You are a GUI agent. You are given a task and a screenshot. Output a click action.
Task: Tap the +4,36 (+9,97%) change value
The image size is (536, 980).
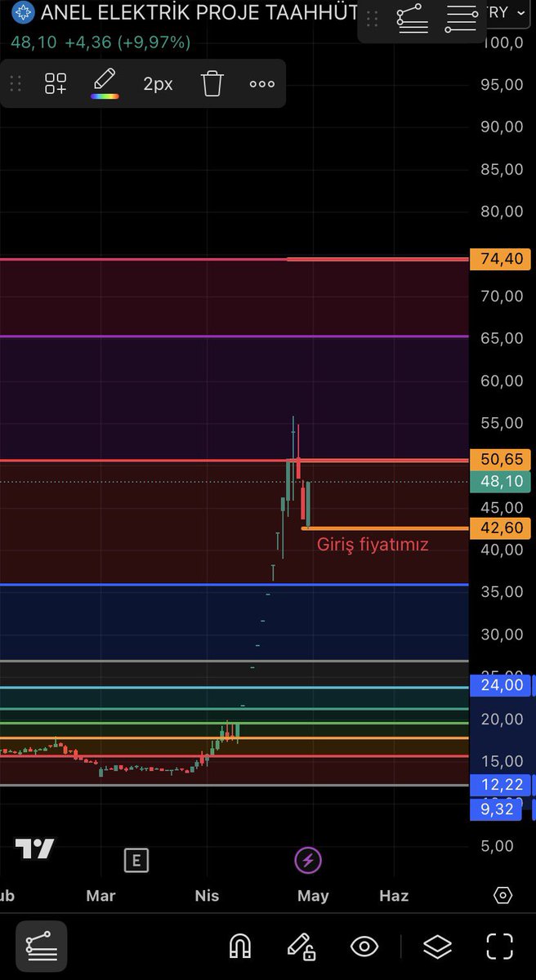tap(127, 41)
